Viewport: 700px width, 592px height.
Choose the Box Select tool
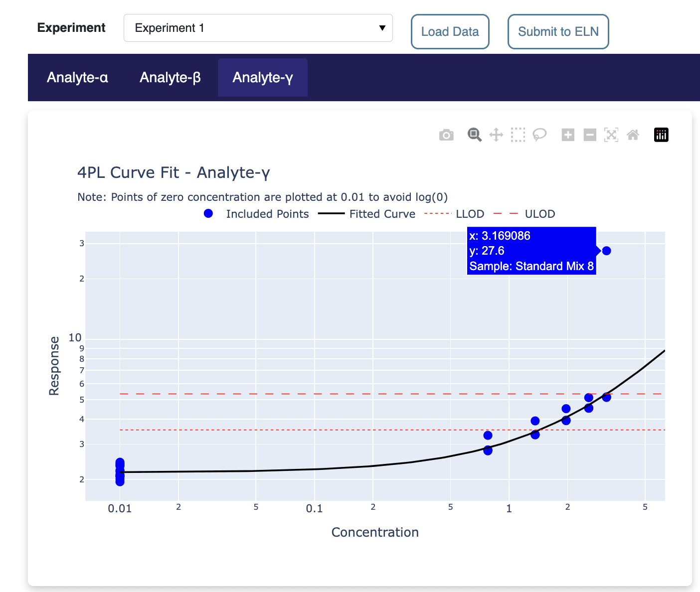tap(518, 135)
